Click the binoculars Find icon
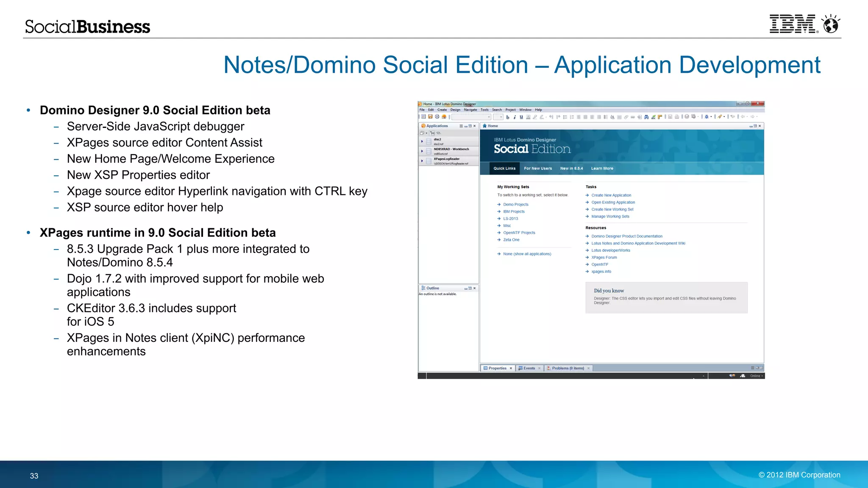This screenshot has width=868, height=488. point(646,117)
